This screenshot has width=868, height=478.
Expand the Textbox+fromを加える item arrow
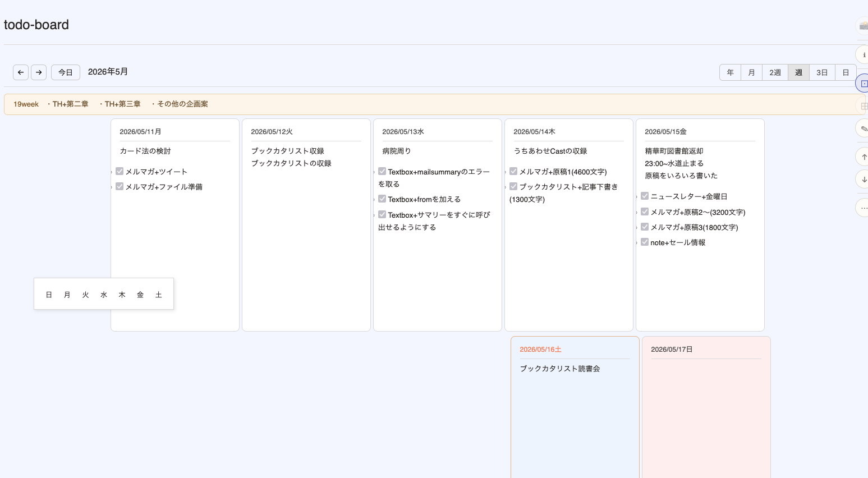[374, 200]
